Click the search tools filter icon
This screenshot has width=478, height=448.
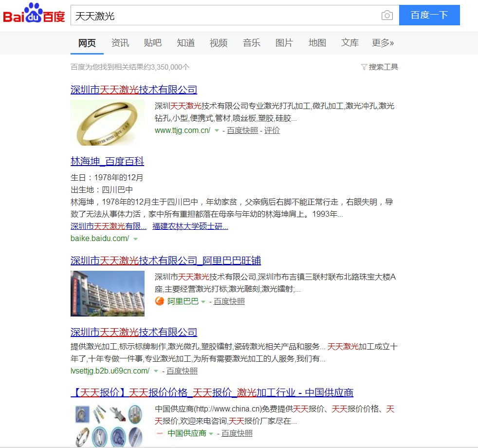364,67
